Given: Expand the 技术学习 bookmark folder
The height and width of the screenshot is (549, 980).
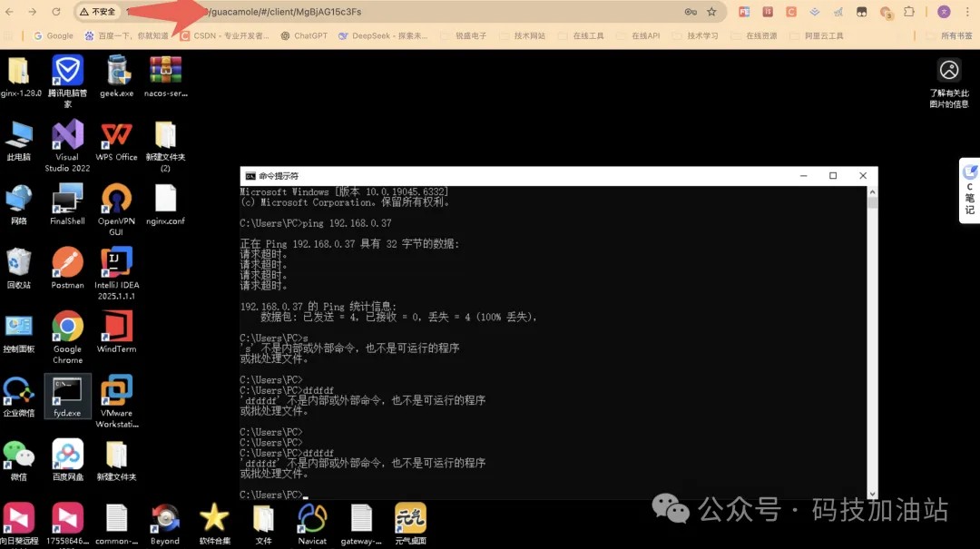Looking at the screenshot, I should coord(696,35).
